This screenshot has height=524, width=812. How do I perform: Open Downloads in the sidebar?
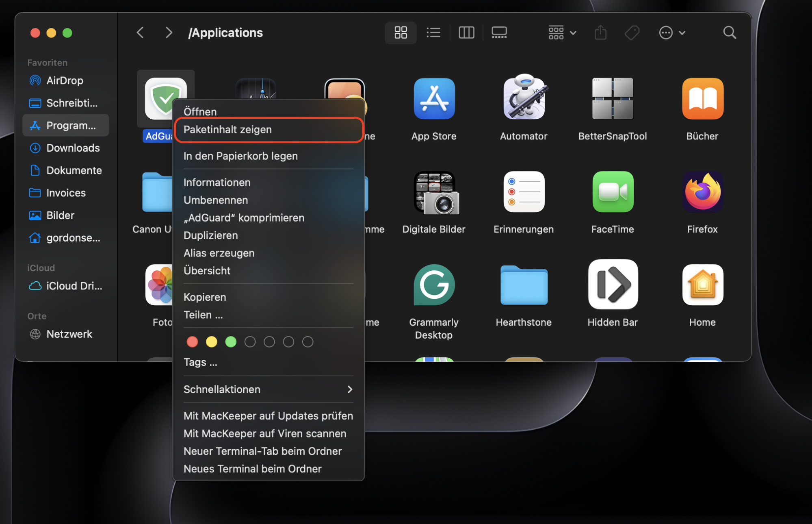click(65, 148)
